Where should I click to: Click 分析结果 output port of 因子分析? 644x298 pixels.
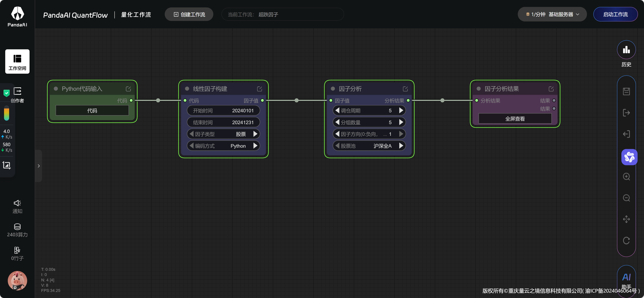[x=408, y=100]
